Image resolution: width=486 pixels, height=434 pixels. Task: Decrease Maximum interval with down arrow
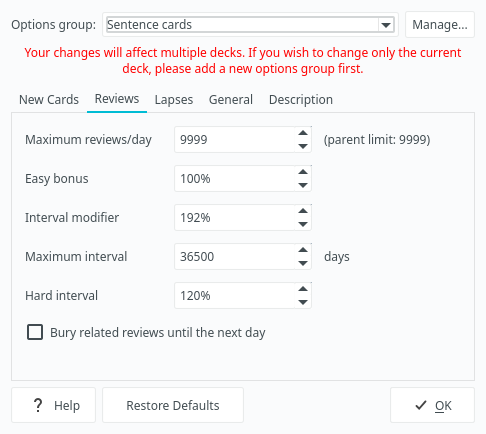coord(303,263)
